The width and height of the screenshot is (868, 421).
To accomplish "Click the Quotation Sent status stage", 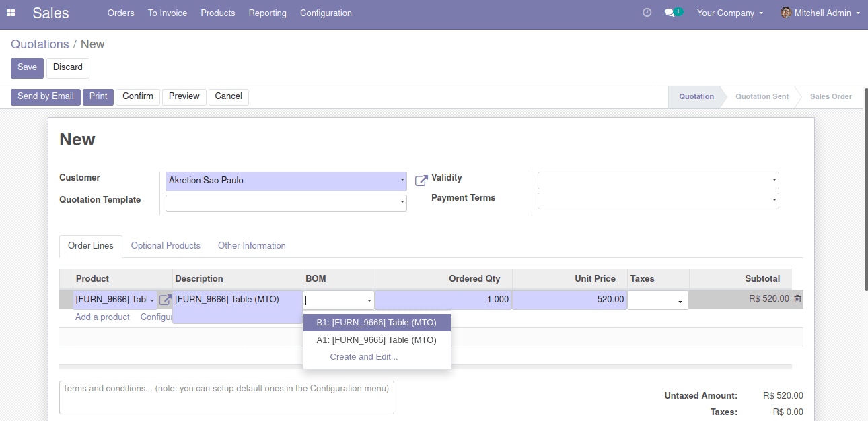I will pos(762,97).
